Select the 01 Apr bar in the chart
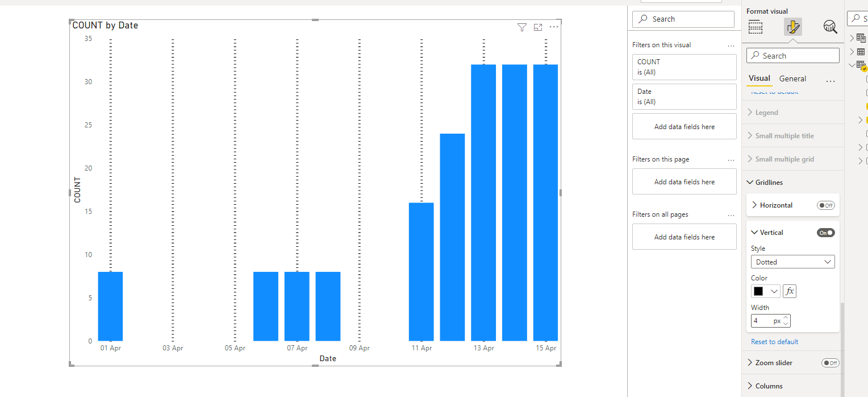 coord(110,306)
